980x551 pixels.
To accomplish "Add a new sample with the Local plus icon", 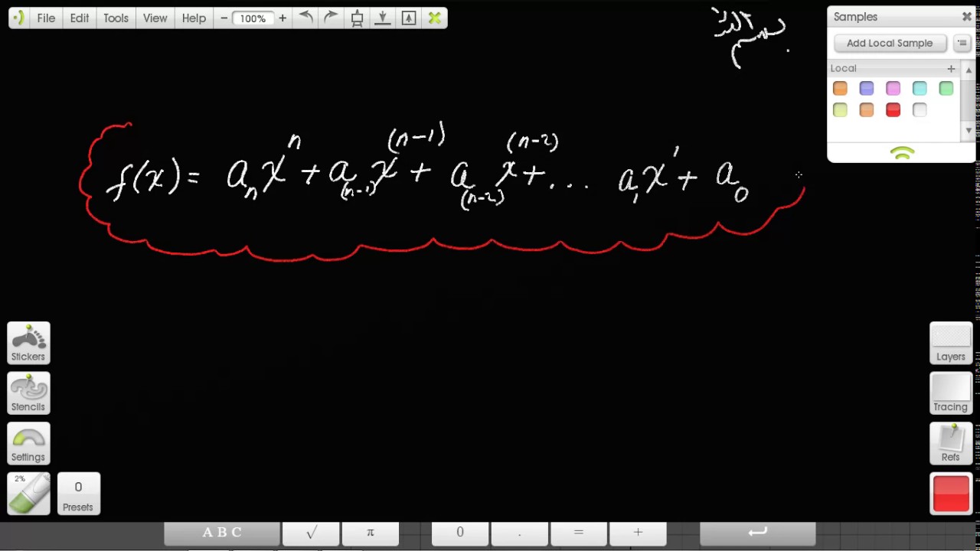I will click(951, 68).
